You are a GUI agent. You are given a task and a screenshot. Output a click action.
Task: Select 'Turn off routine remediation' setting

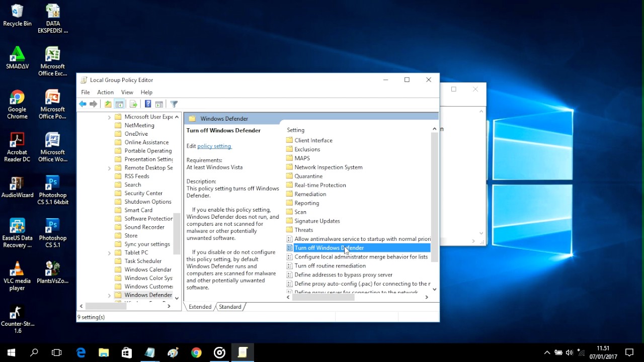click(x=330, y=266)
